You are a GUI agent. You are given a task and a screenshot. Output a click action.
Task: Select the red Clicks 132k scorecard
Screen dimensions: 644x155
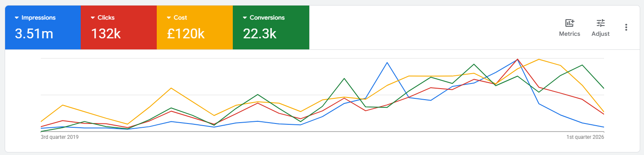(119, 28)
